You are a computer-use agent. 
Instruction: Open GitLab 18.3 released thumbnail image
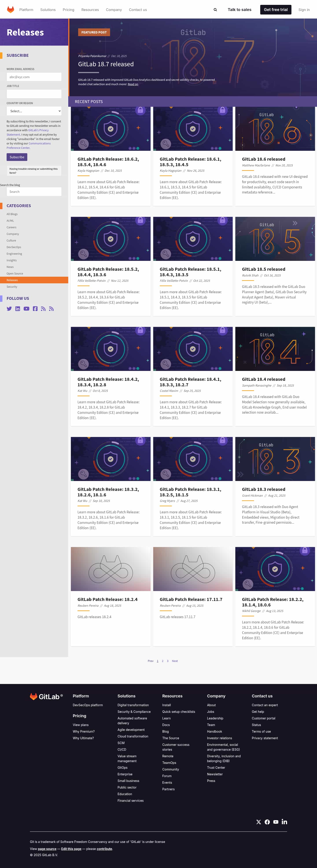point(275,459)
